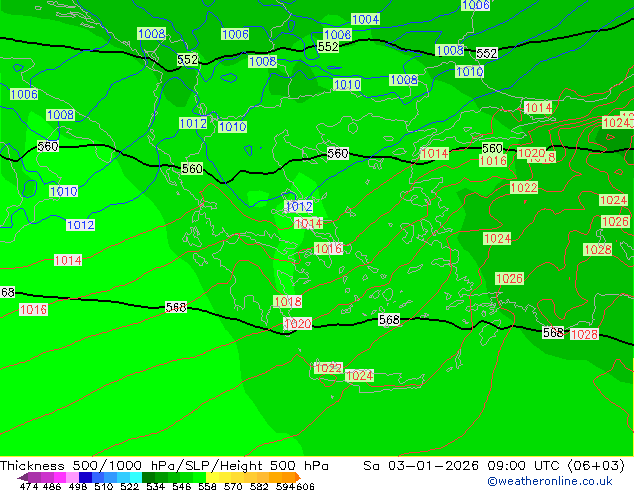Click the legend value 486

pos(52,486)
